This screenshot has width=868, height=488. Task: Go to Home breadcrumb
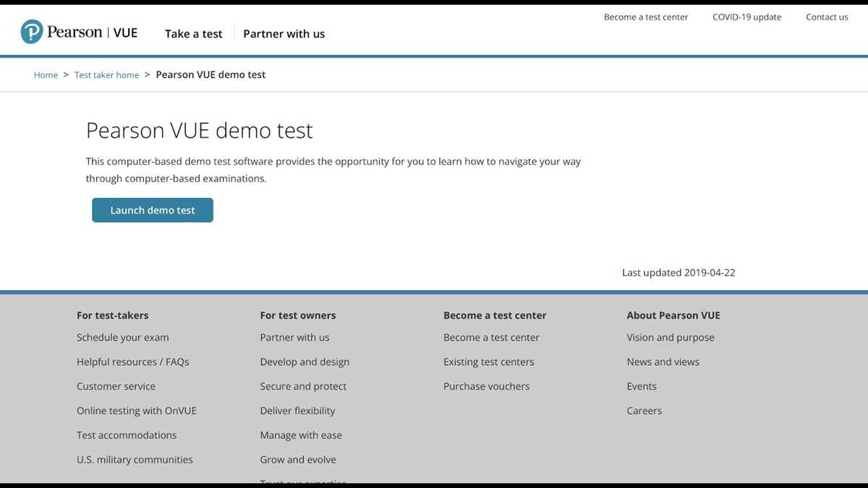click(x=46, y=75)
